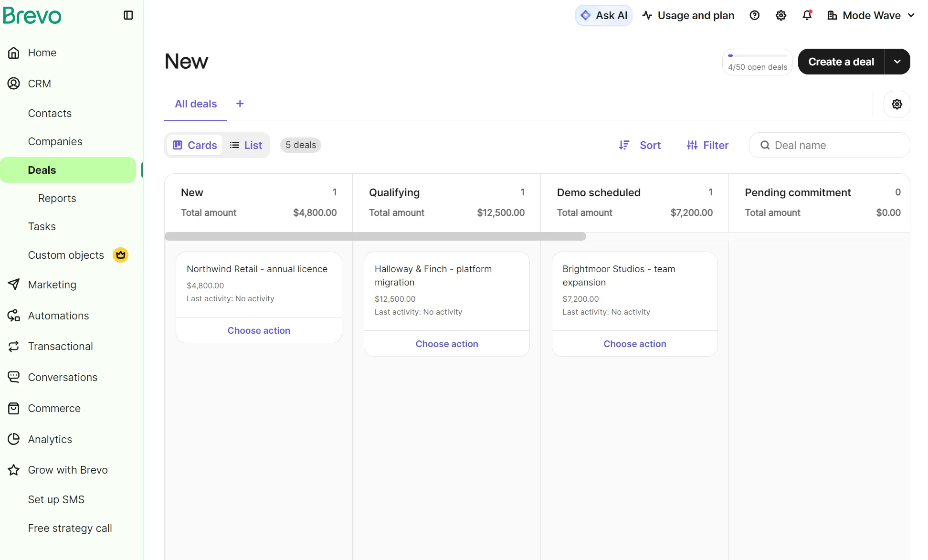Open Contacts in the sidebar
The width and height of the screenshot is (928, 560).
(x=50, y=113)
